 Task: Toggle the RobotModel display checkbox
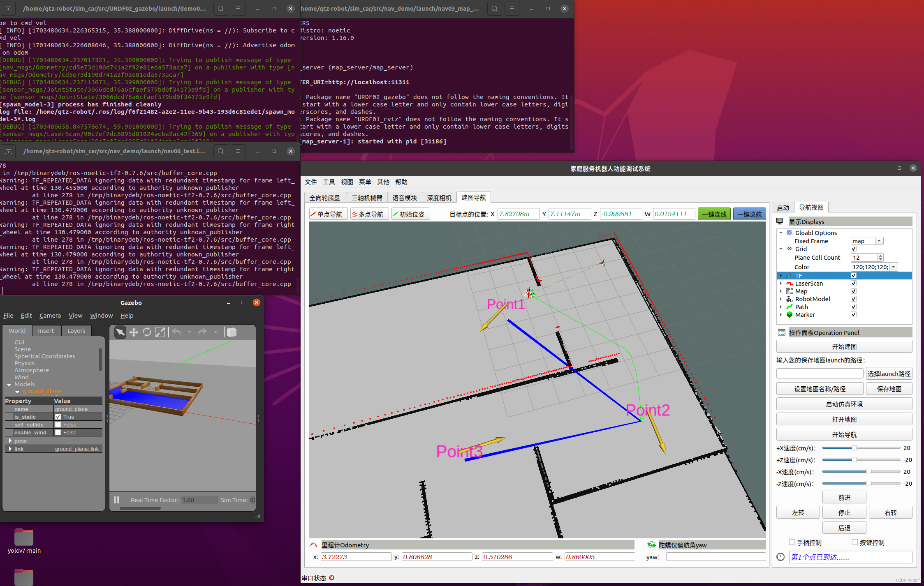(854, 299)
